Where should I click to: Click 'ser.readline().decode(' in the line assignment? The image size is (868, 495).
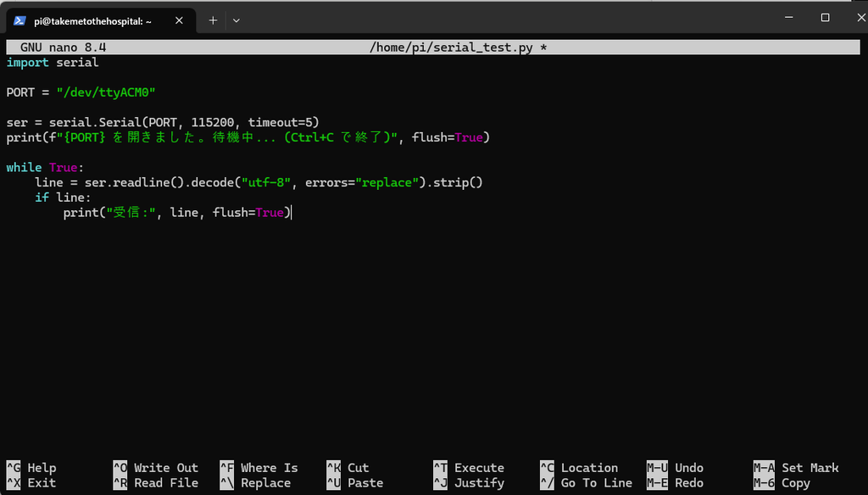click(x=163, y=182)
